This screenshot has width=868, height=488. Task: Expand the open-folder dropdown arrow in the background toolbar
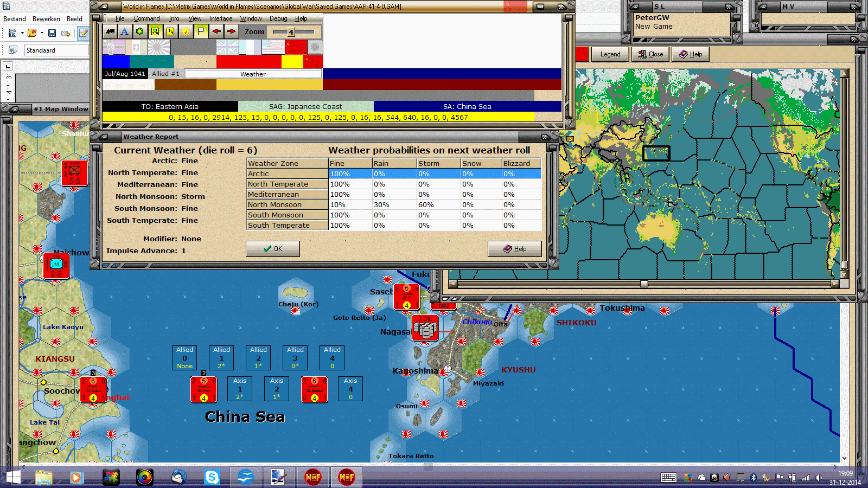(x=42, y=33)
